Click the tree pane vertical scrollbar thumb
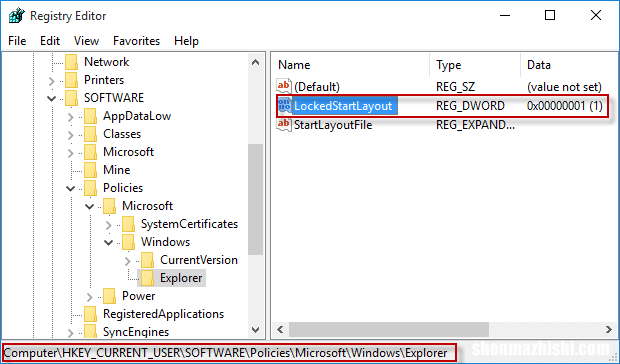 255,200
